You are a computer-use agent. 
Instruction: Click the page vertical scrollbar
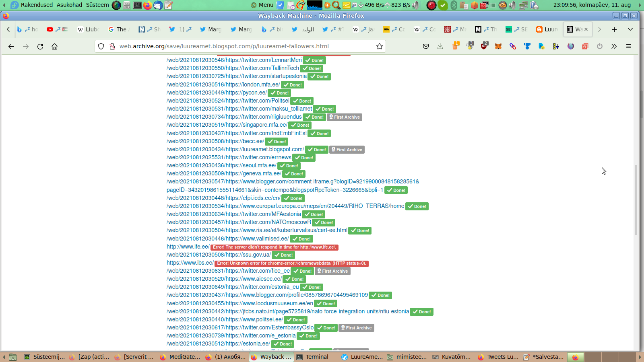[636, 201]
